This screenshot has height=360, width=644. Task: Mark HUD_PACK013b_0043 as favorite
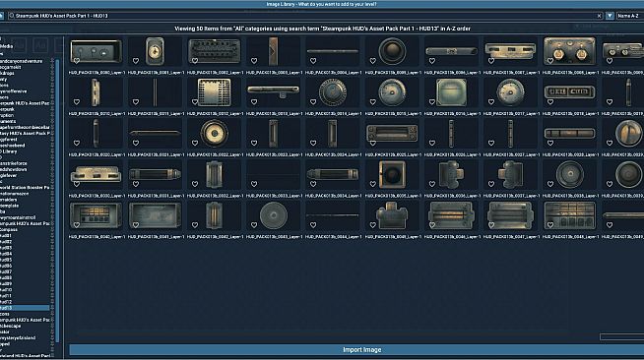tap(254, 225)
